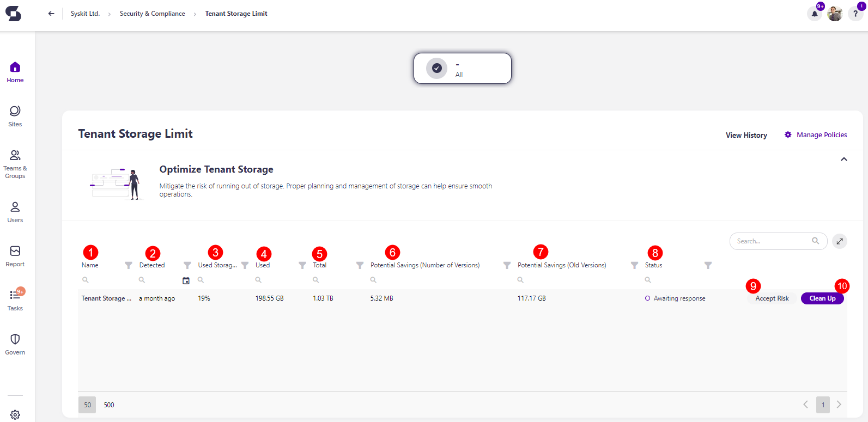The image size is (868, 422).
Task: Navigate to Users via the sidebar icon
Action: (x=15, y=208)
